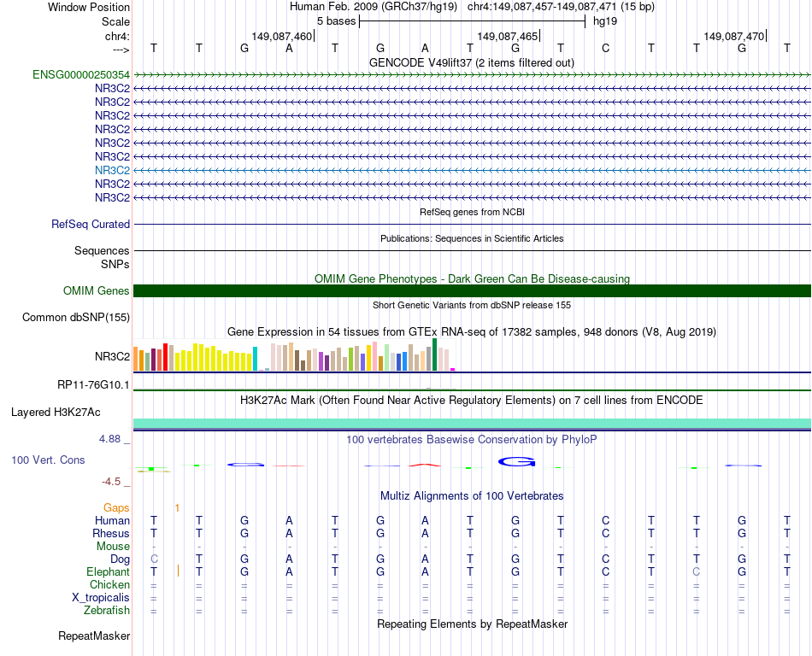Viewport: 812px width, 656px height.
Task: Click the OMIM Gene Phenotypes track title
Action: [x=473, y=278]
